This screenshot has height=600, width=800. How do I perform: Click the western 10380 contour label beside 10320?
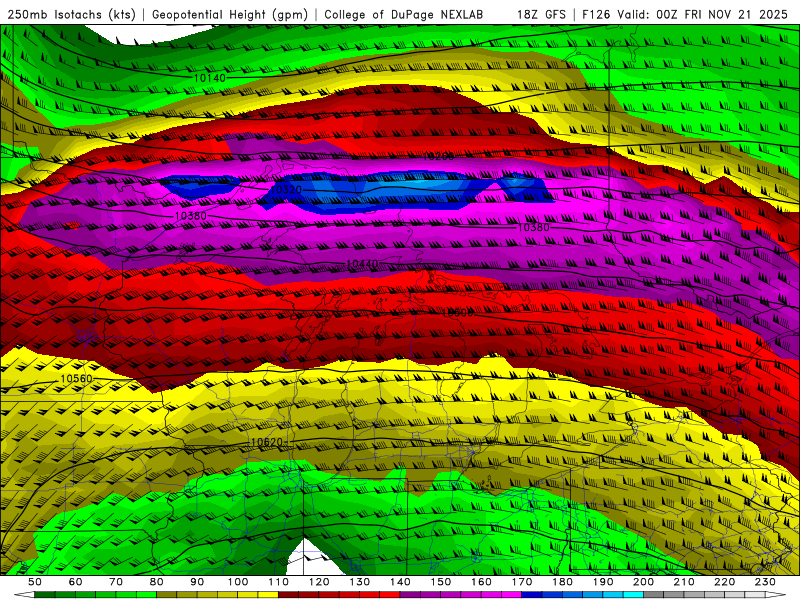point(191,216)
